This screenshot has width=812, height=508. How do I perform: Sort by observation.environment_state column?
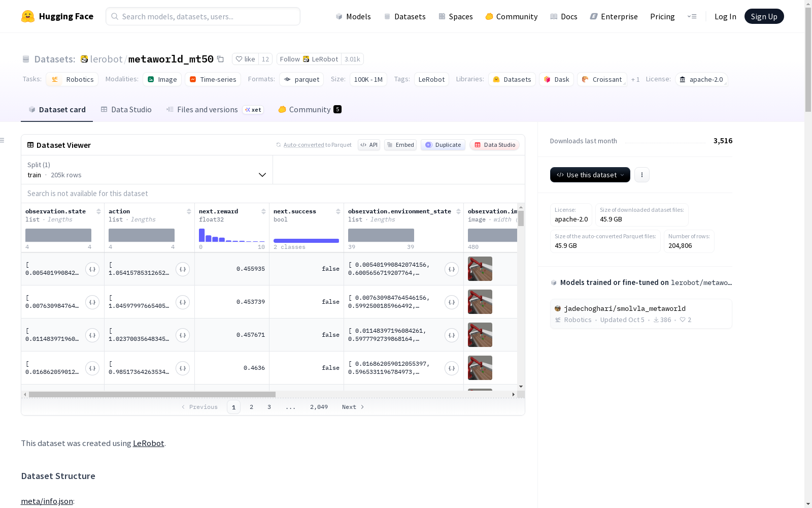pyautogui.click(x=458, y=211)
